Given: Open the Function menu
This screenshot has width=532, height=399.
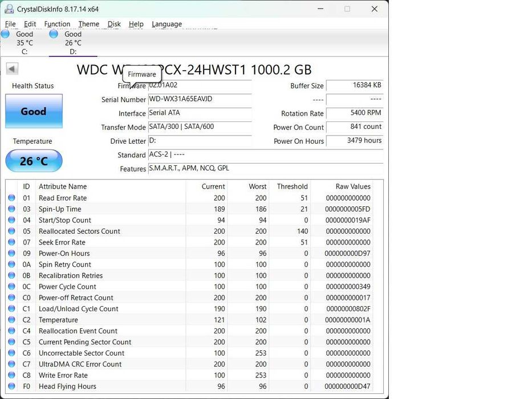Looking at the screenshot, I should [x=57, y=24].
